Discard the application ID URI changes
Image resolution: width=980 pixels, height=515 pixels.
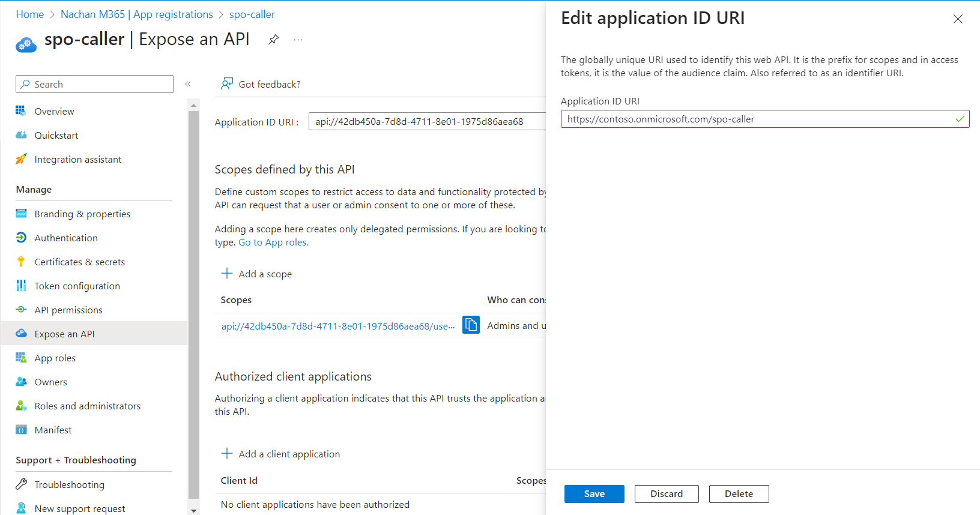pos(666,493)
